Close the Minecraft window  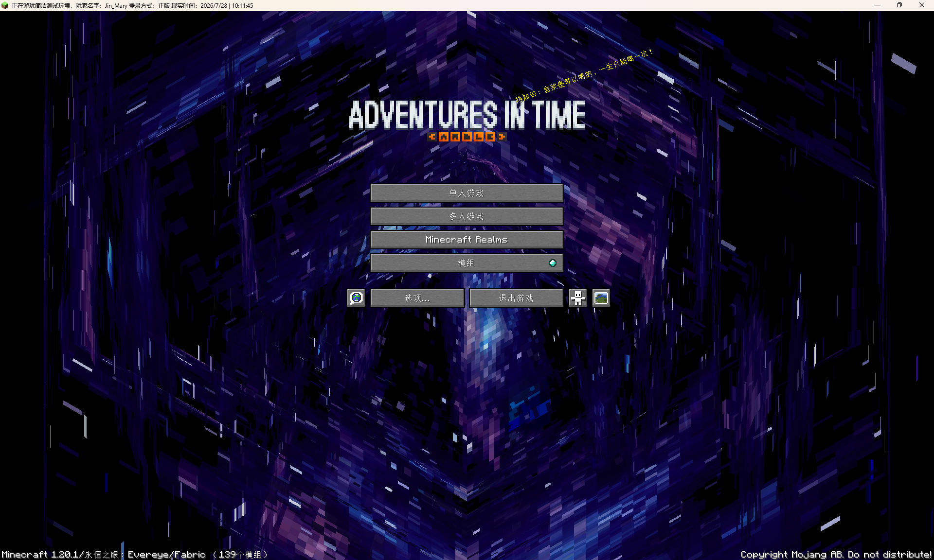[x=922, y=5]
